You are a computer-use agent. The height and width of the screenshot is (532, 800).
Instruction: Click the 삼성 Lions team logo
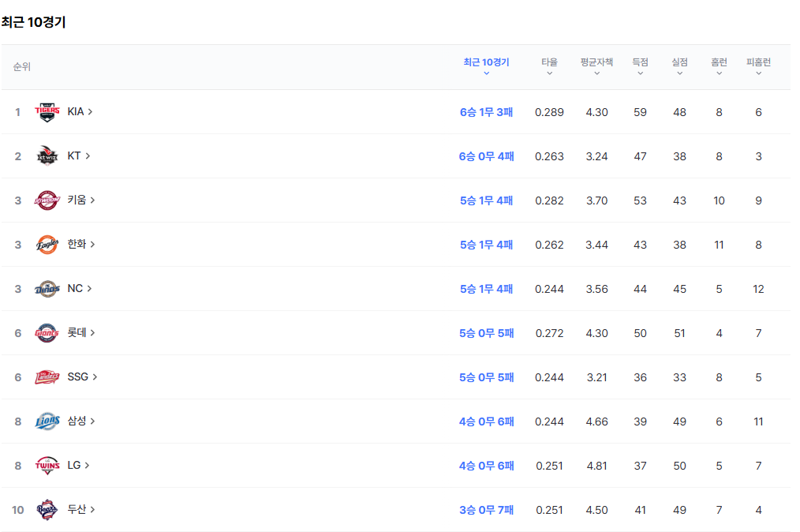pos(47,421)
